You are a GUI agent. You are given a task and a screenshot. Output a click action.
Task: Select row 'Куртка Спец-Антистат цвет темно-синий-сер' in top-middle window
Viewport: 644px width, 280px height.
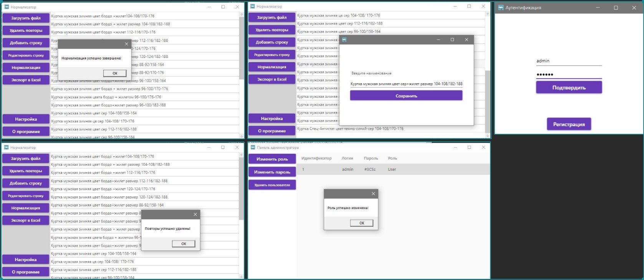click(391, 129)
